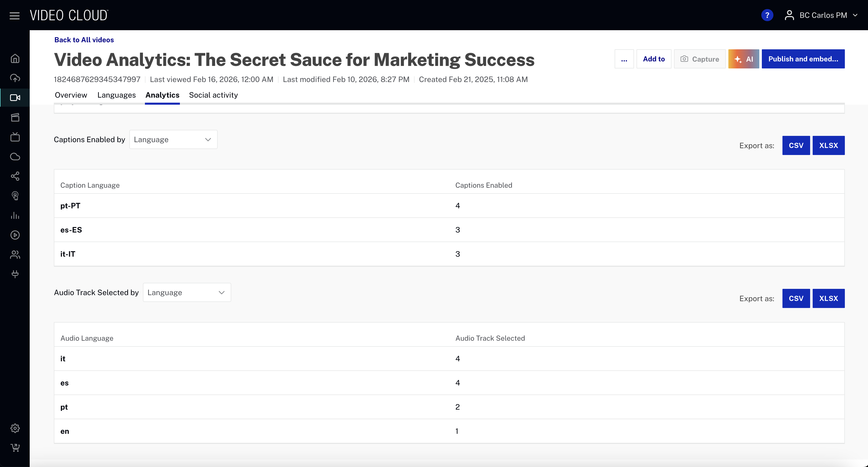Click the Marketplace cart icon

[x=15, y=448]
